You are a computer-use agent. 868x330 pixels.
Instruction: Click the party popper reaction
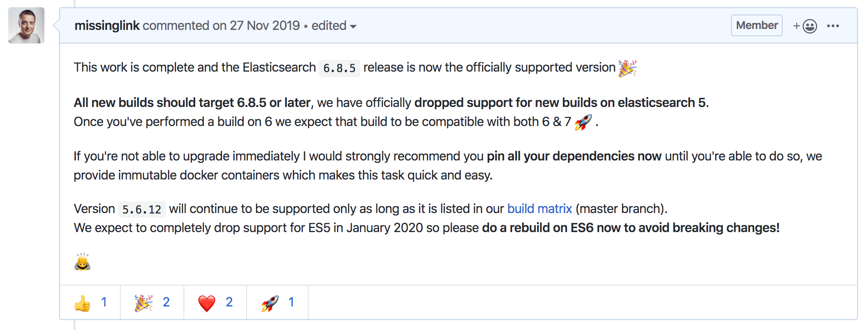click(153, 302)
